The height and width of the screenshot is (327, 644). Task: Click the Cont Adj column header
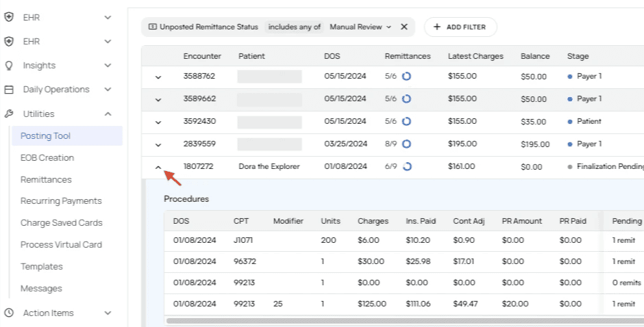pos(469,221)
